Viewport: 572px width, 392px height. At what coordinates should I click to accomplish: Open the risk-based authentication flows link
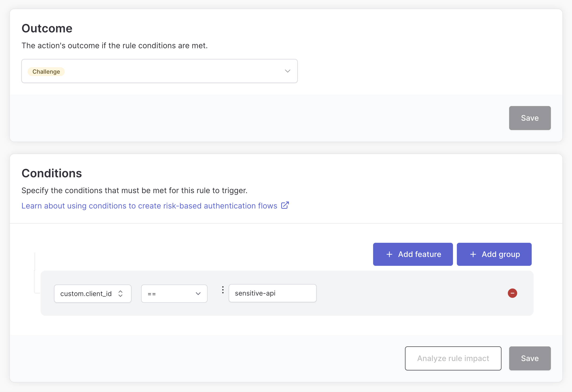pos(149,206)
